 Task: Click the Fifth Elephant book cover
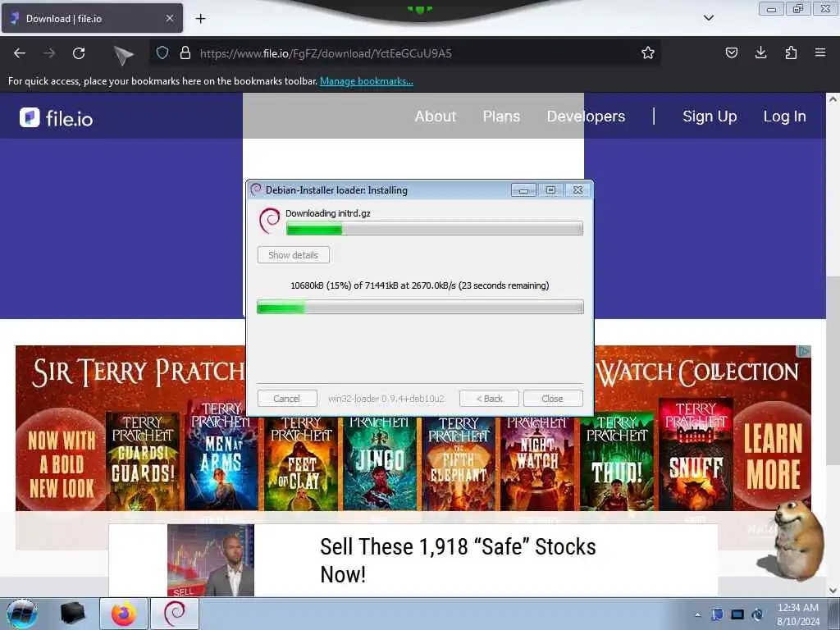[x=459, y=464]
